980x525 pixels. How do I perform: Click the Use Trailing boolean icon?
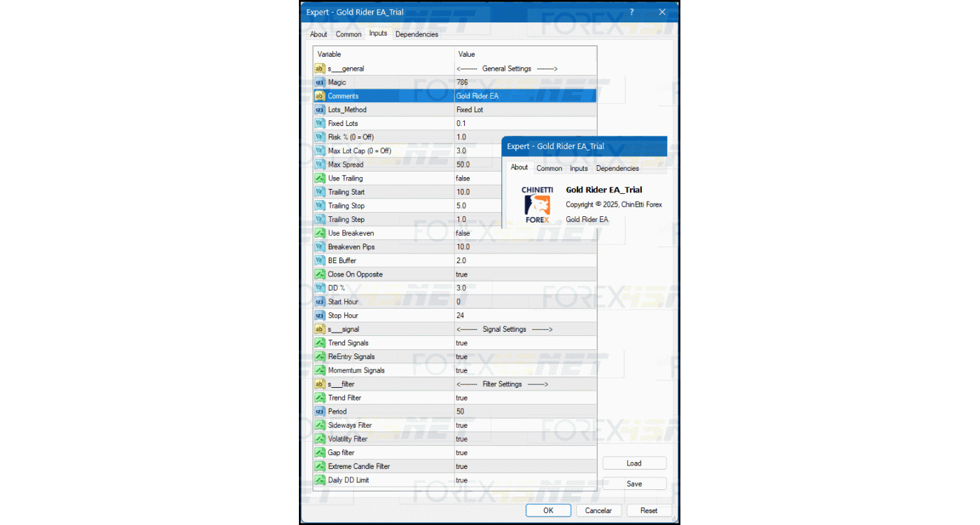[x=320, y=178]
